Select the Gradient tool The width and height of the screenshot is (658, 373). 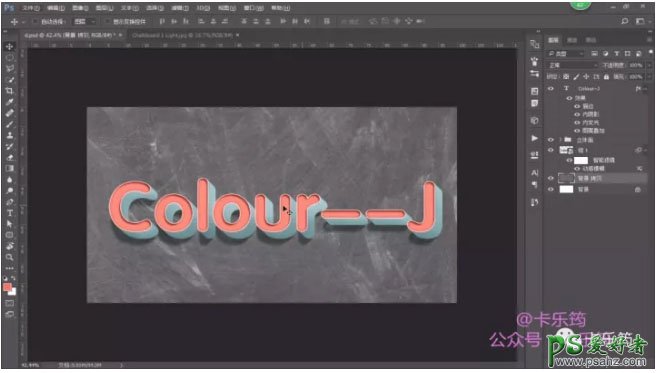coord(9,169)
